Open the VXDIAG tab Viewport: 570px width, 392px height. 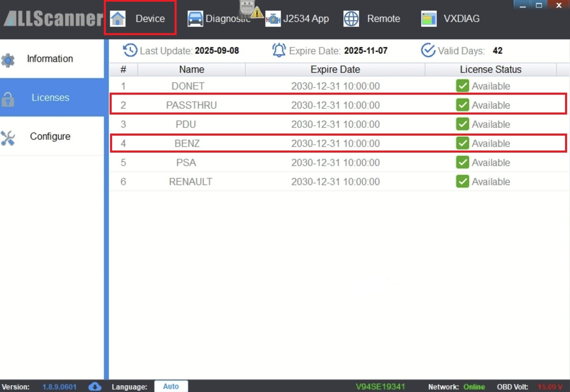(x=450, y=19)
